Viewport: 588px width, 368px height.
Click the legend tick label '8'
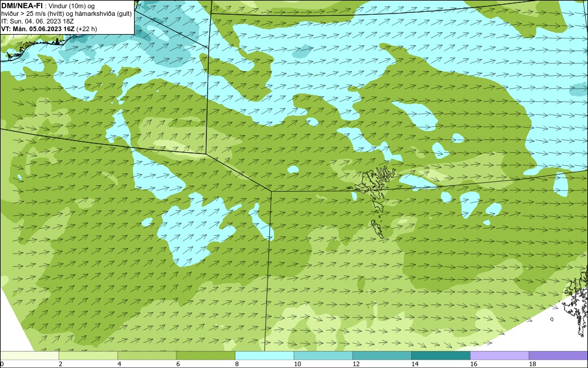[236, 364]
